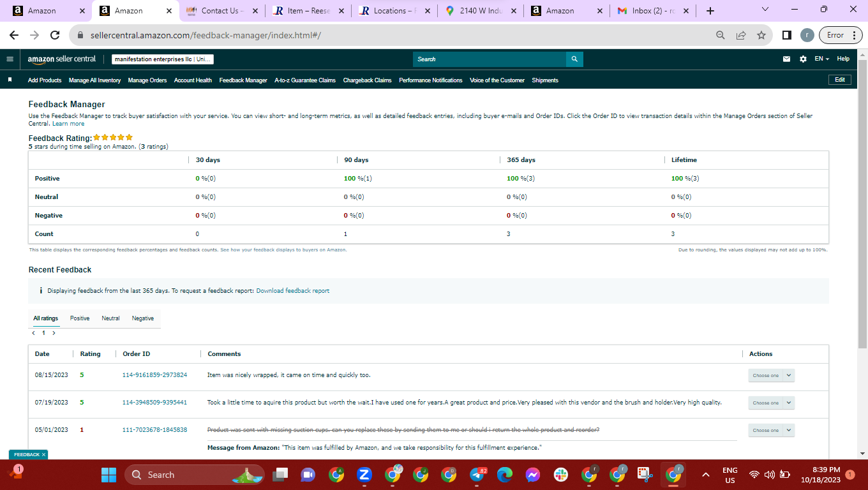Switch to the Positive feedback tab
The image size is (868, 490).
coord(80,318)
